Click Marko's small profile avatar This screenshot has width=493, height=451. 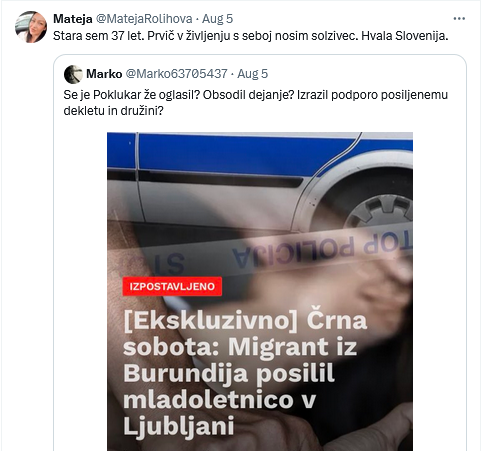coord(73,74)
